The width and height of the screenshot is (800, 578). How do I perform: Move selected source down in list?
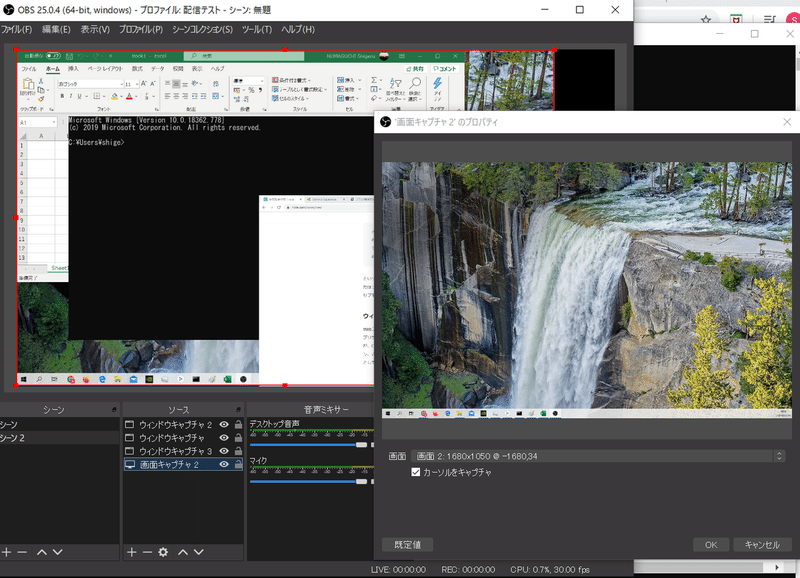198,552
